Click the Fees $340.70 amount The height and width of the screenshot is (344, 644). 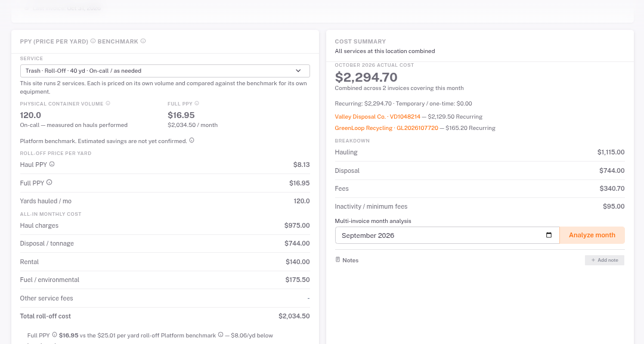[x=612, y=189]
